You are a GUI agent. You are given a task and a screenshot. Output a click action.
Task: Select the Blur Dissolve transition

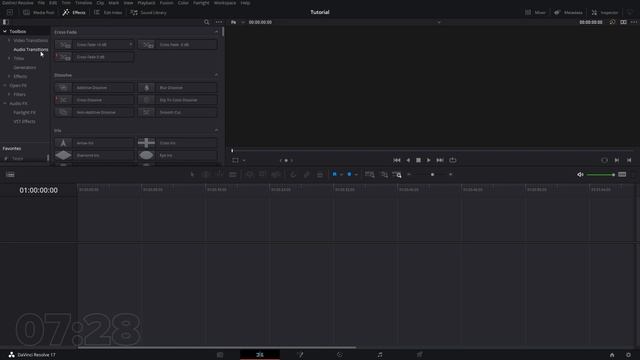point(178,87)
